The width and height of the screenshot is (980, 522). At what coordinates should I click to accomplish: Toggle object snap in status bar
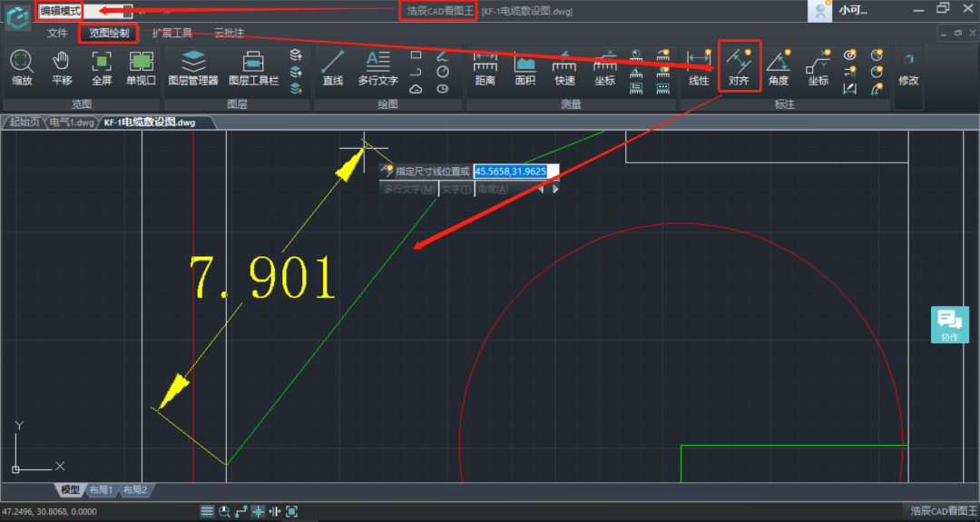point(258,511)
